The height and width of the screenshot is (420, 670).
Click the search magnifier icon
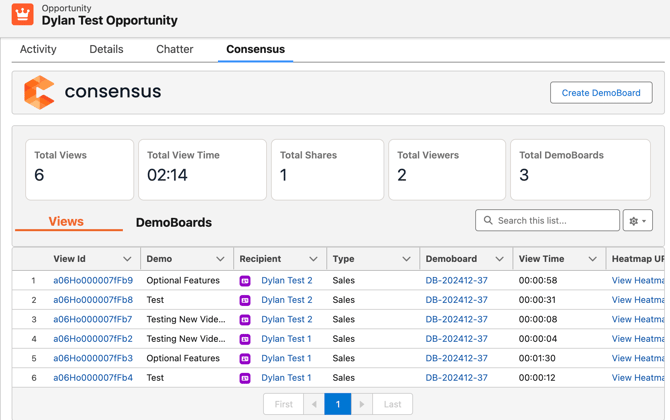[x=488, y=220]
